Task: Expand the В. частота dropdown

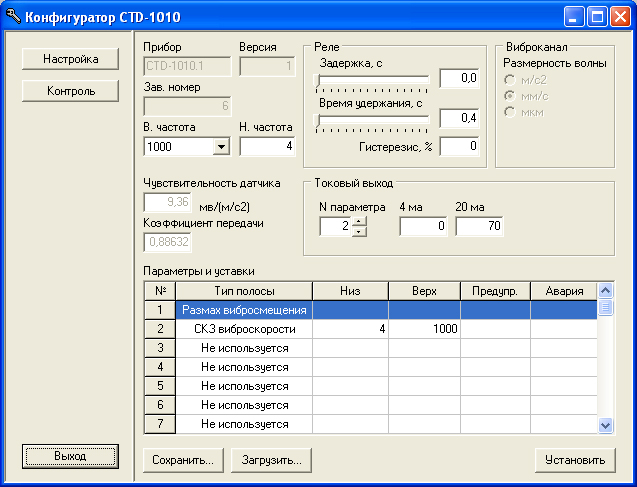Action: pyautogui.click(x=221, y=147)
